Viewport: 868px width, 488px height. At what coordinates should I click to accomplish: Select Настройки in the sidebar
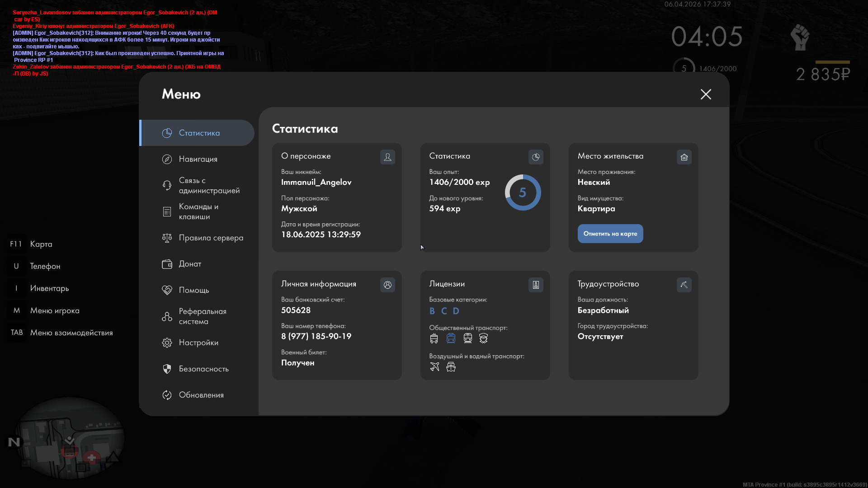click(x=198, y=343)
